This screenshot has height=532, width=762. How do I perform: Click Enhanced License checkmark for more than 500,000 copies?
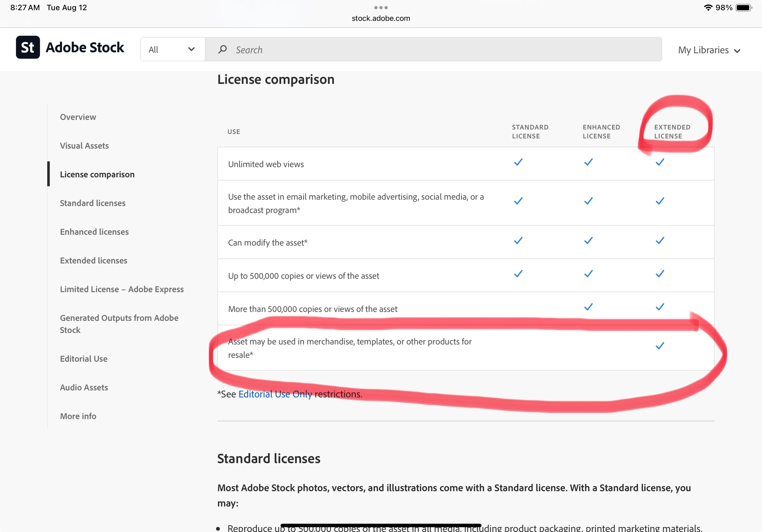[x=588, y=307]
